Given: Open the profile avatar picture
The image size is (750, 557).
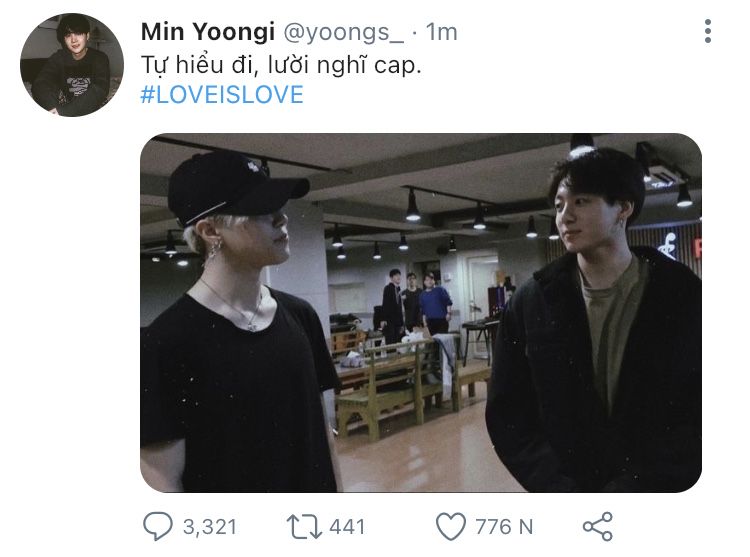Looking at the screenshot, I should pos(71,64).
